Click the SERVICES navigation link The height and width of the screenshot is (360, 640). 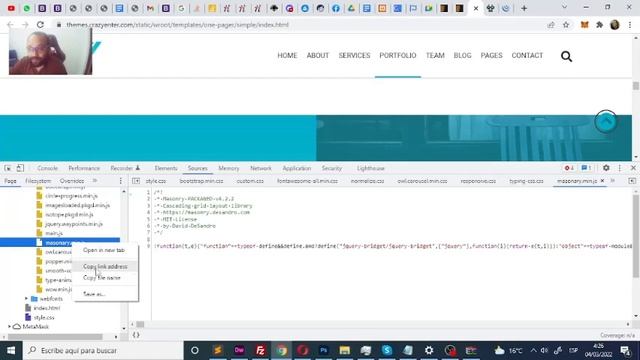[x=354, y=56]
